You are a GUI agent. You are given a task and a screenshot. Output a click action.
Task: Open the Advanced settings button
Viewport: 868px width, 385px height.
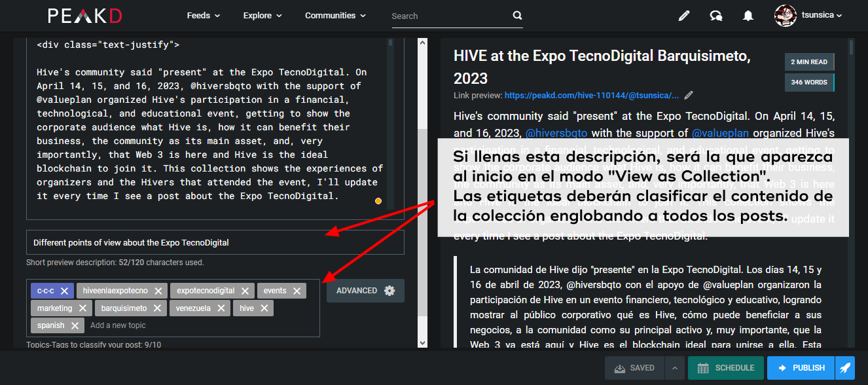365,291
